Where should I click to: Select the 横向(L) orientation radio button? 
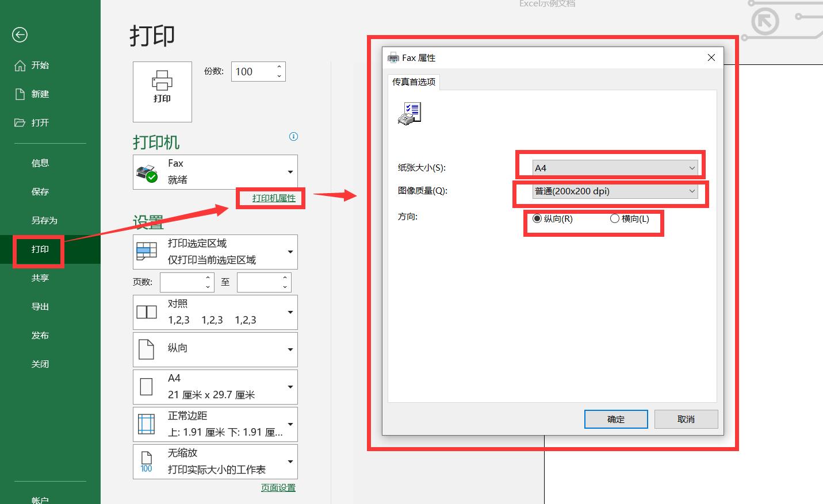614,218
